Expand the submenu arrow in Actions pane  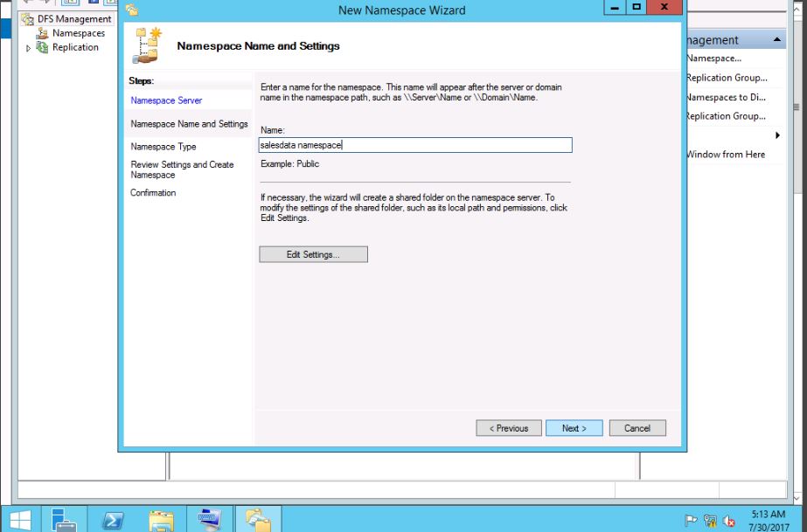(x=777, y=135)
